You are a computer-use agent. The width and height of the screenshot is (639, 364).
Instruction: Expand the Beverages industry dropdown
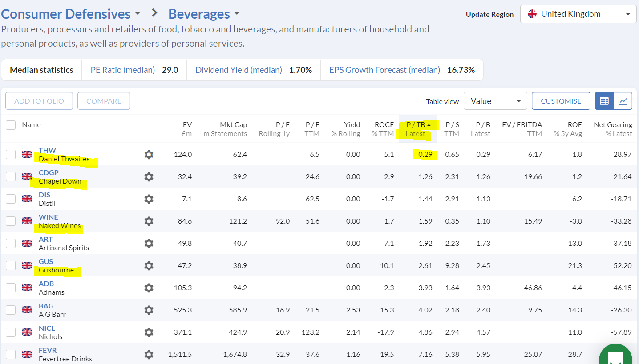coord(237,14)
